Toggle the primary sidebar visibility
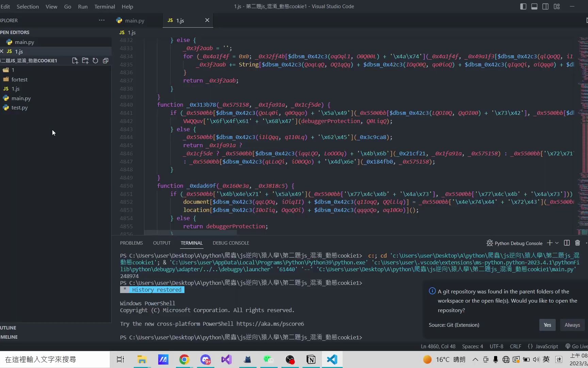This screenshot has height=368, width=588. point(523,6)
